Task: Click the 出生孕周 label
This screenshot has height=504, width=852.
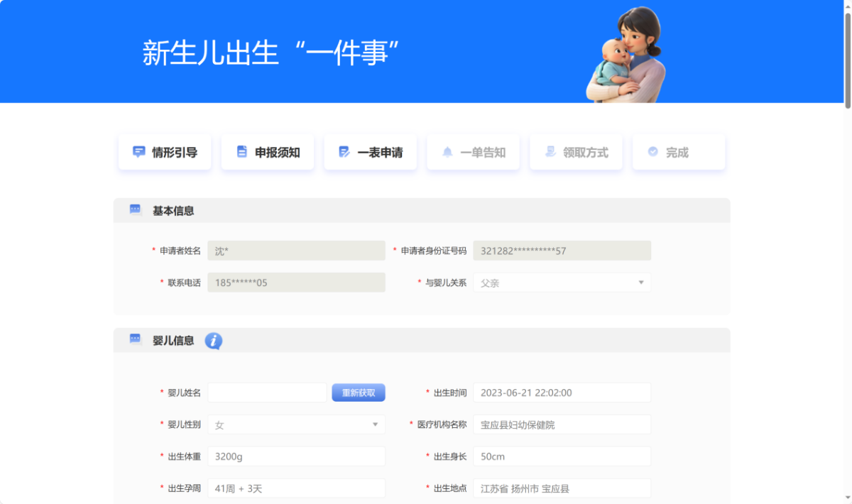Action: point(185,488)
